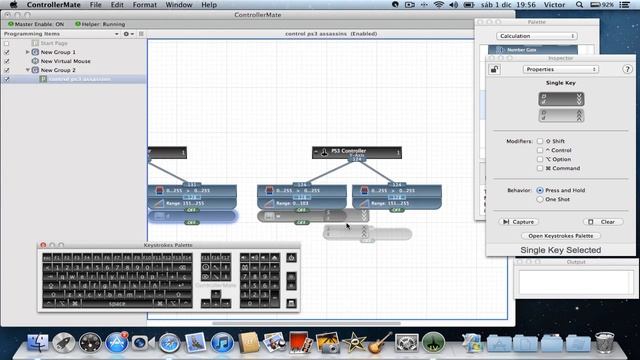Select the key-up Single Key preview block
640x360 pixels.
point(561,116)
